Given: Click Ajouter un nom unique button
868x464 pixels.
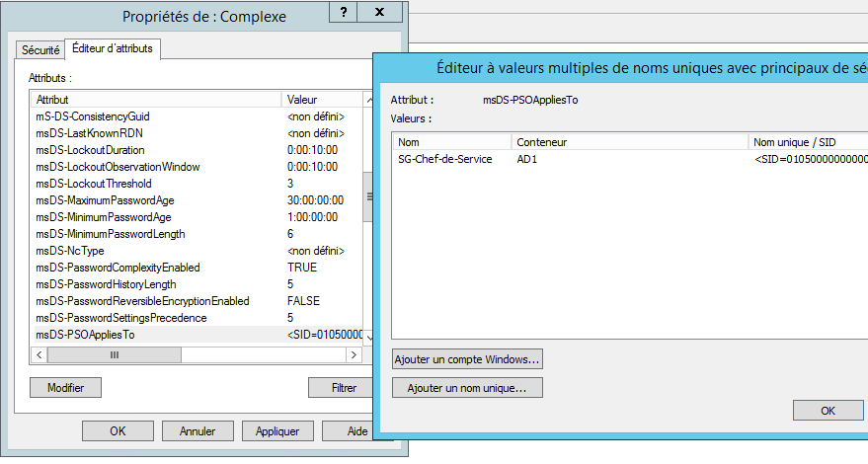Looking at the screenshot, I should pyautogui.click(x=467, y=388).
